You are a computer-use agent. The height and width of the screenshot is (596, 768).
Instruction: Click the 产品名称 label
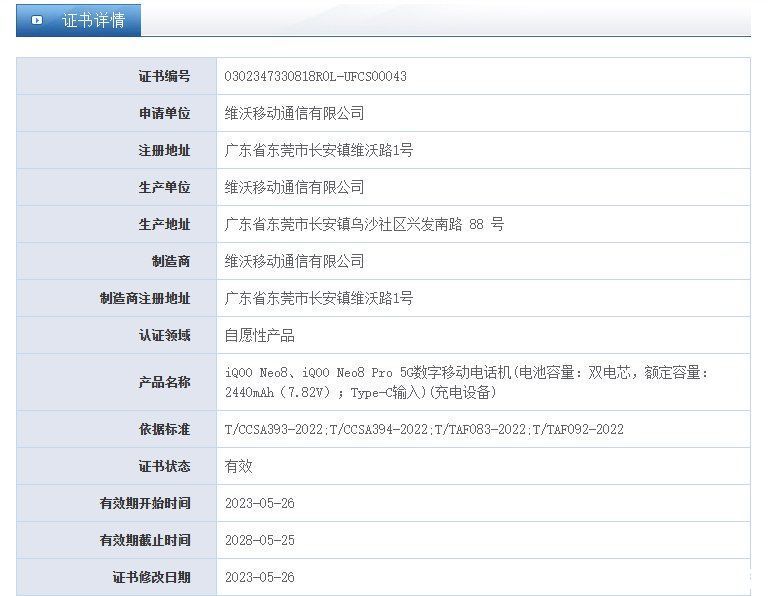(x=164, y=382)
